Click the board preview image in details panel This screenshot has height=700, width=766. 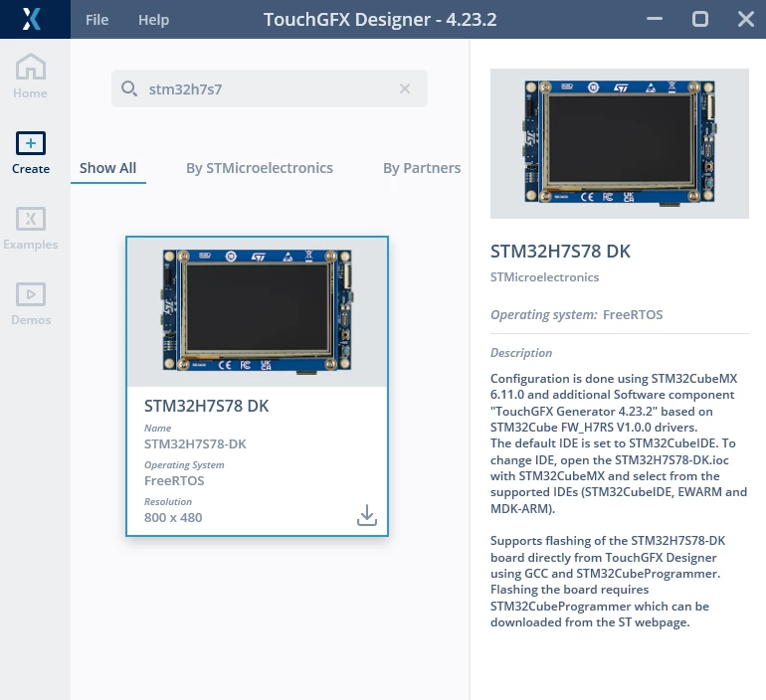click(x=620, y=143)
